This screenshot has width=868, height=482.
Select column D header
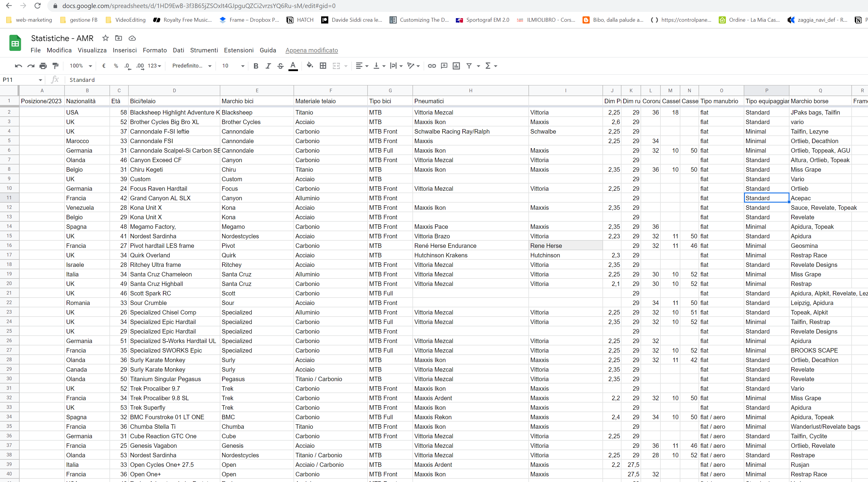click(174, 90)
